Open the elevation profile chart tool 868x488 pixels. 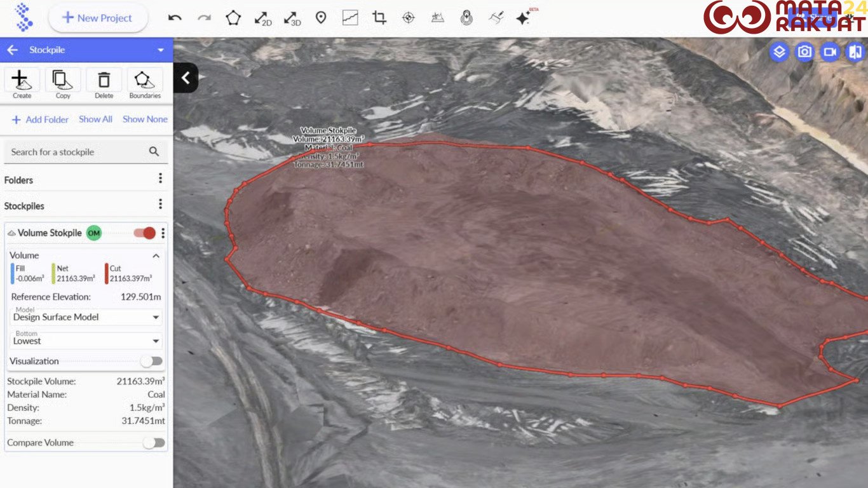pos(350,18)
